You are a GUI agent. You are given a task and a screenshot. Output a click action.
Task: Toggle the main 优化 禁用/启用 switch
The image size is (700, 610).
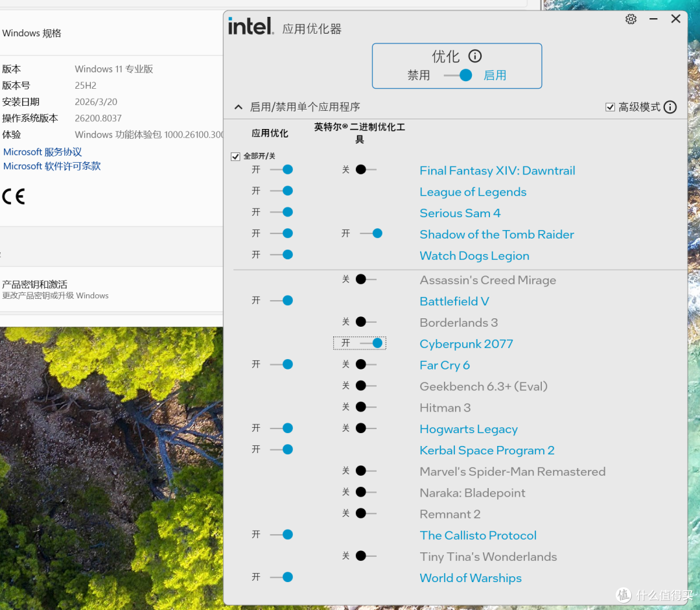pos(458,75)
